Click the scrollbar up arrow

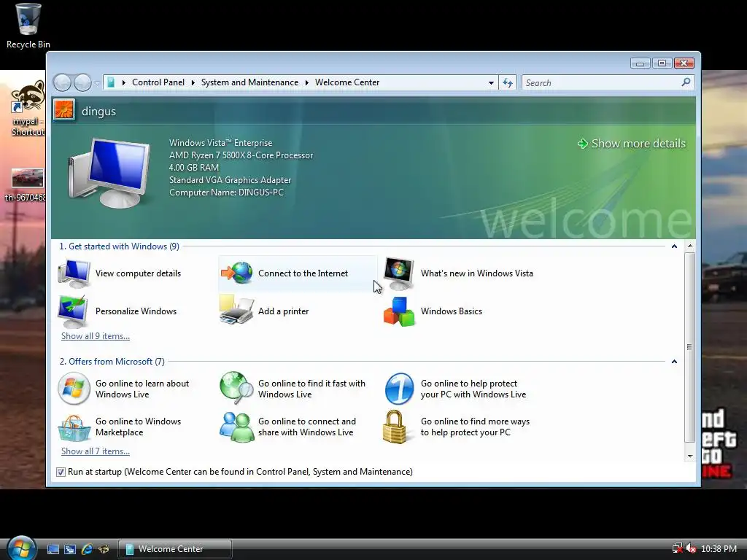(x=689, y=246)
